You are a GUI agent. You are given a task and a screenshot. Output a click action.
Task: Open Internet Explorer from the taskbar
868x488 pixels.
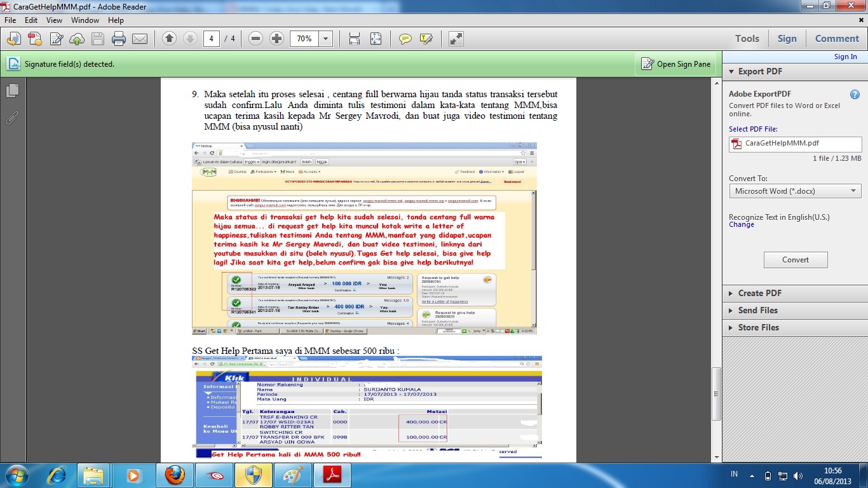pyautogui.click(x=56, y=475)
